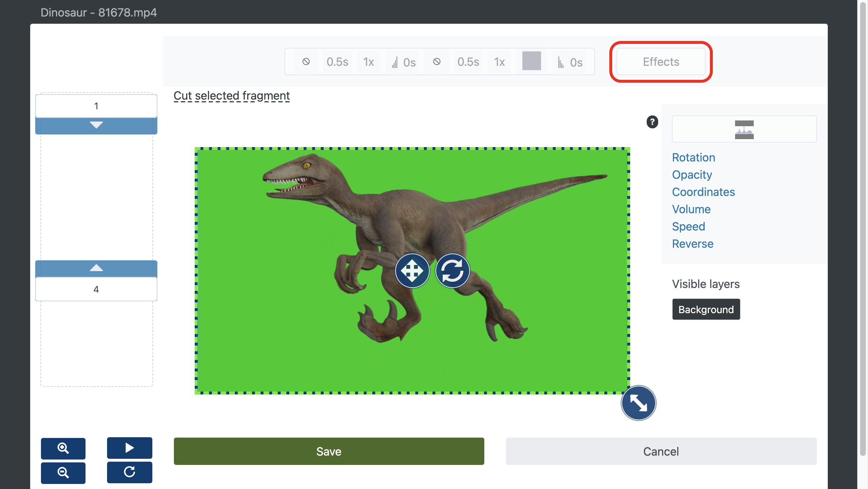The image size is (868, 489).
Task: Open the right 1x speed option
Action: click(x=499, y=62)
